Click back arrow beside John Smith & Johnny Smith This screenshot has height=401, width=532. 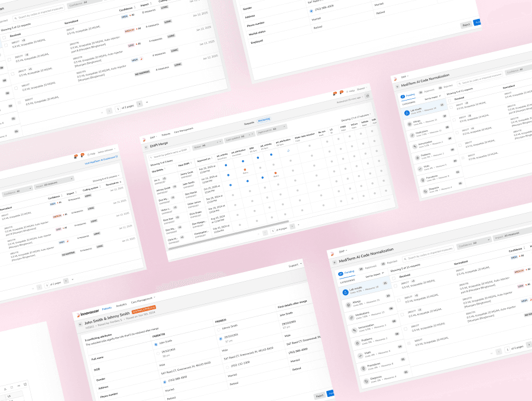(80, 324)
